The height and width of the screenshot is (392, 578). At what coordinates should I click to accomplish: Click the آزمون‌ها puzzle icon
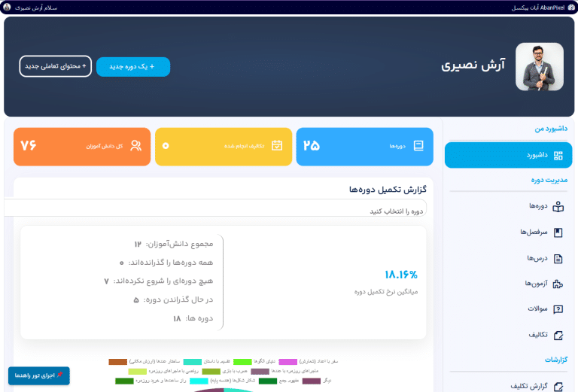click(558, 284)
